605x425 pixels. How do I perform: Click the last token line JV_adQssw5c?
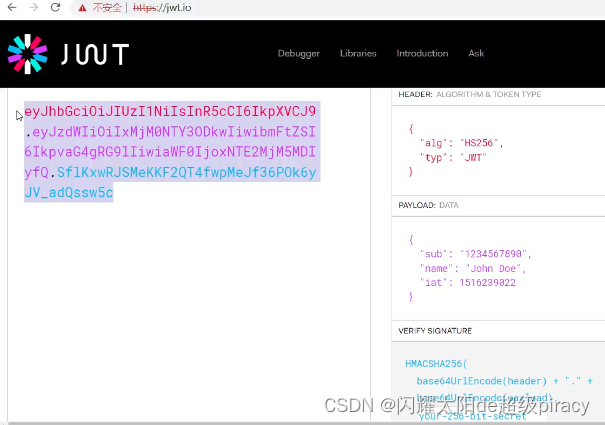click(69, 192)
